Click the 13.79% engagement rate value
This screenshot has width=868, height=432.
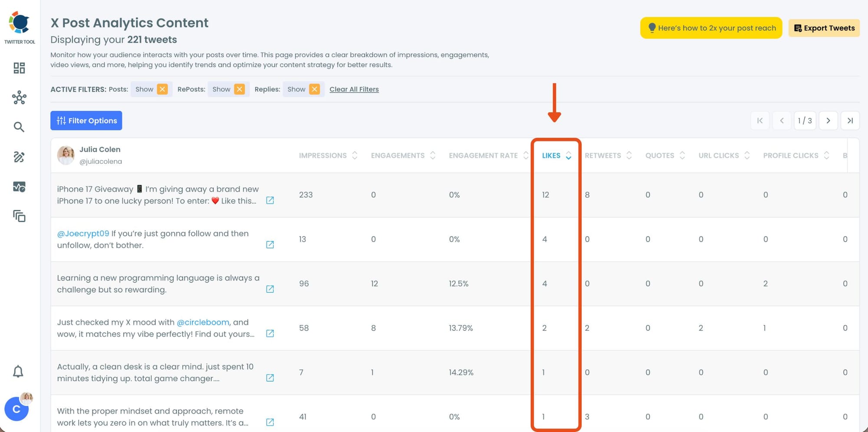click(x=461, y=328)
